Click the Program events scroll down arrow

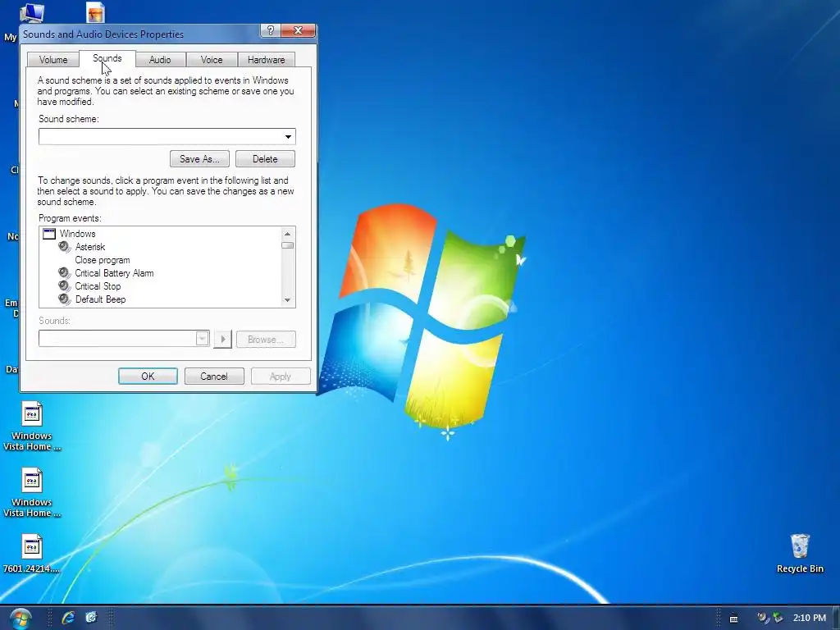coord(288,300)
